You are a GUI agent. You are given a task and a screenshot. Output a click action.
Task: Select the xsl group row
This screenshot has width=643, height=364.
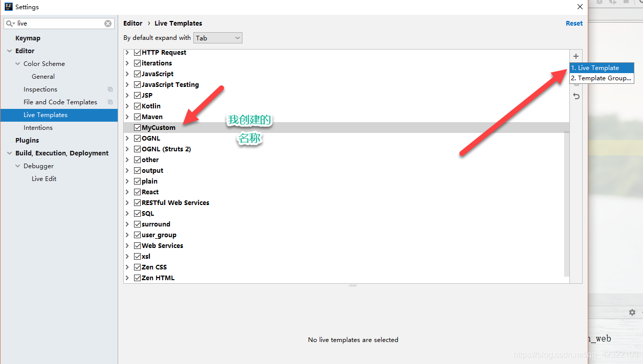pos(346,256)
